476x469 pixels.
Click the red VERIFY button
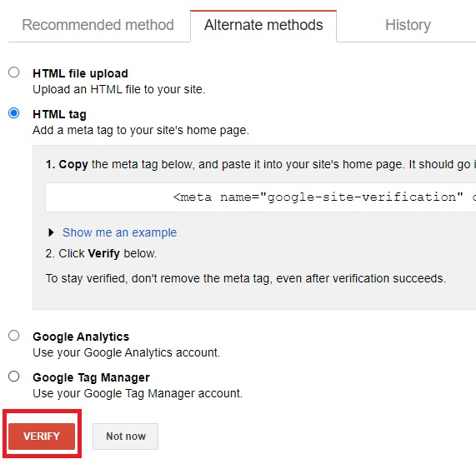(42, 437)
